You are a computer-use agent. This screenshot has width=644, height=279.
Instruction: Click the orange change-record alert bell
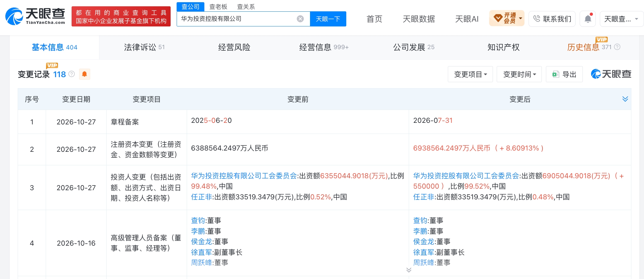[85, 74]
